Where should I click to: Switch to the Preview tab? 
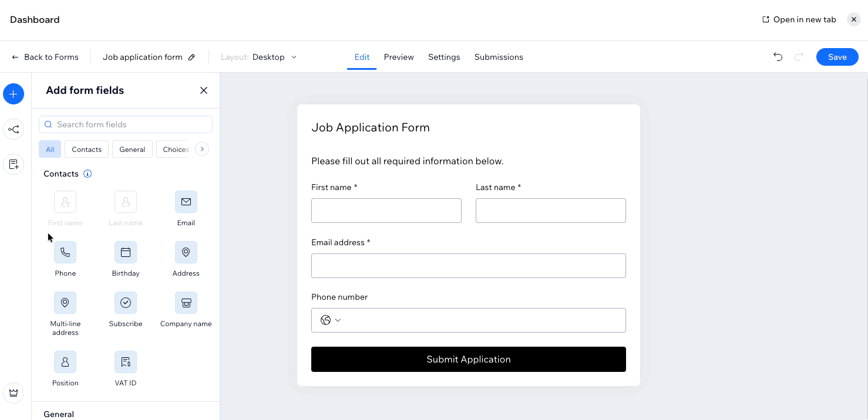point(399,57)
